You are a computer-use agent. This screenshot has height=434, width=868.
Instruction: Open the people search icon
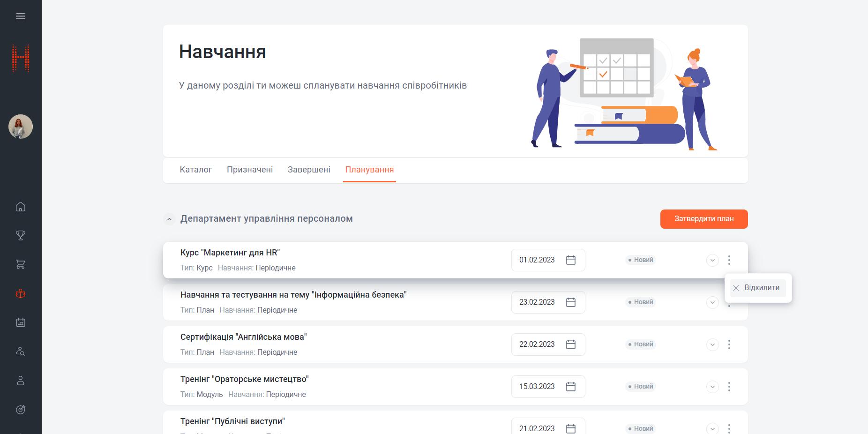point(21,352)
